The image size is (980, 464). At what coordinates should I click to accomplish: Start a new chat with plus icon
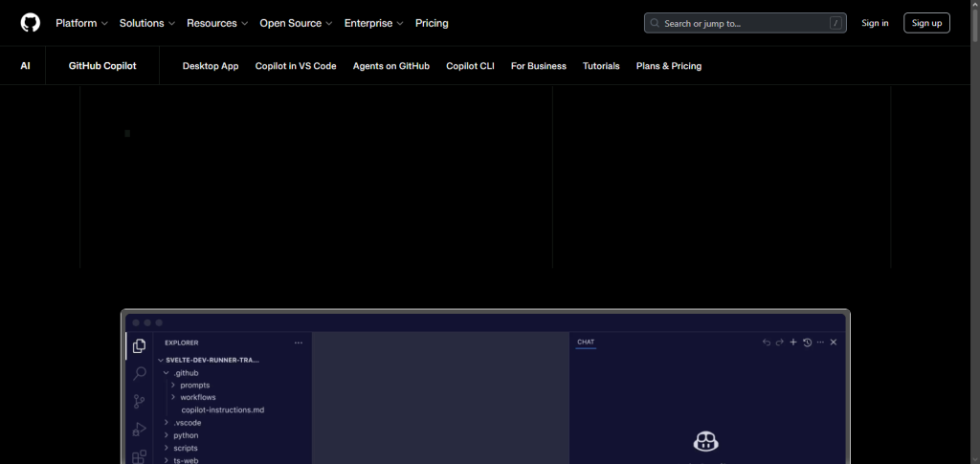pos(793,342)
